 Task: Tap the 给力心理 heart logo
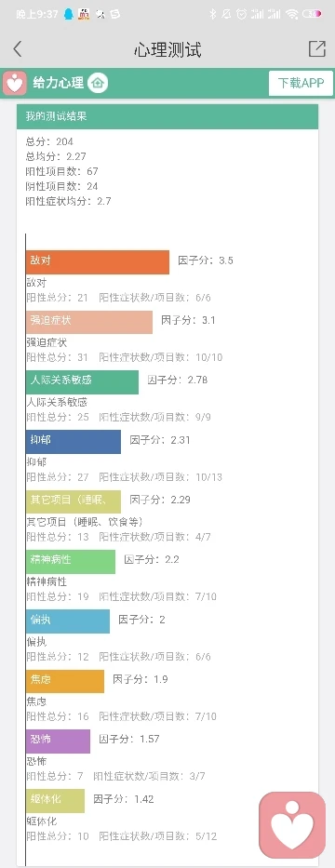tap(15, 83)
